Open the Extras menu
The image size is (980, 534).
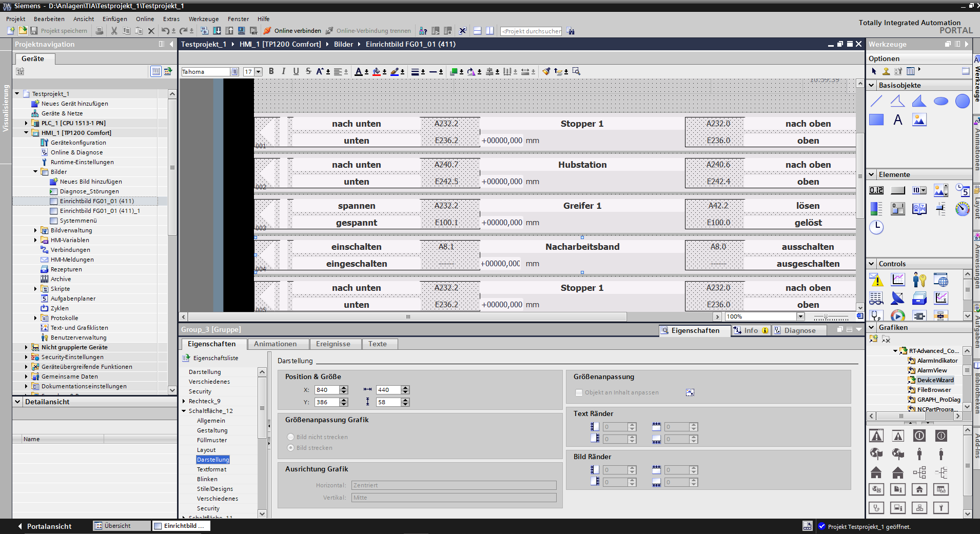click(x=171, y=19)
